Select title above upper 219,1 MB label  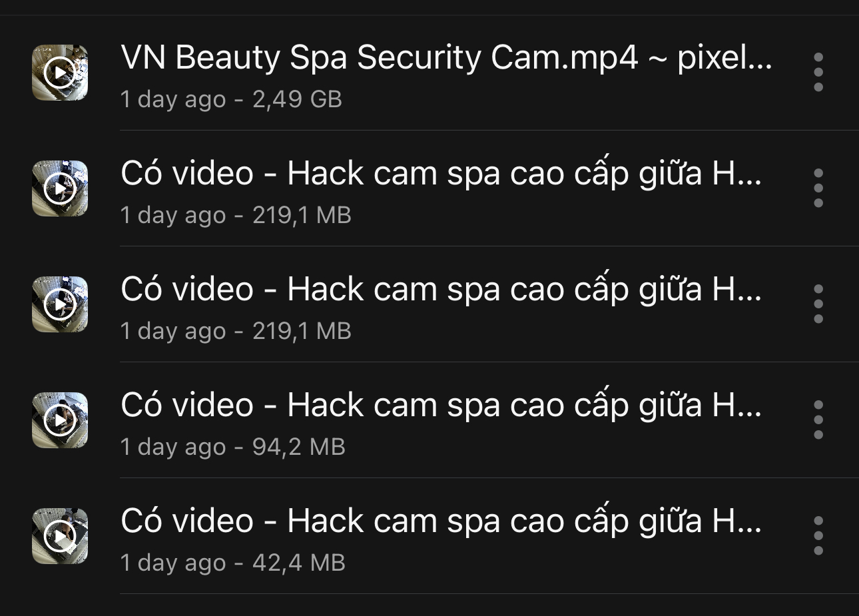point(441,173)
